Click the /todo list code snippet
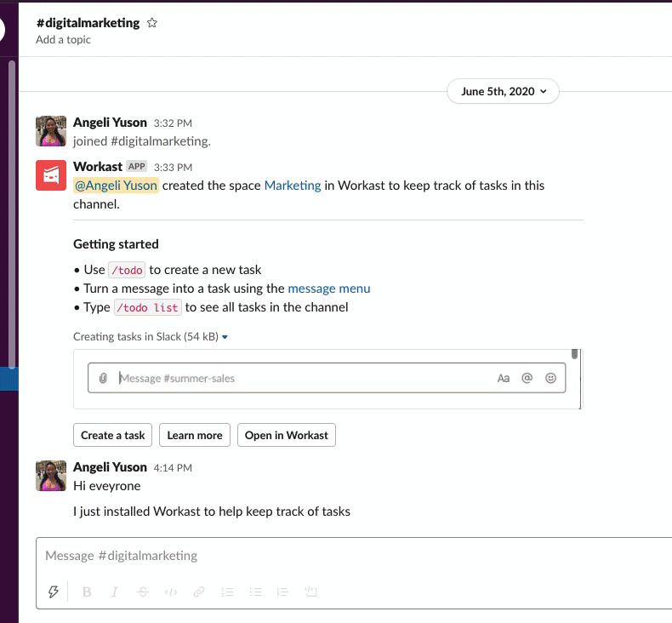Viewport: 672px width, 623px height. (x=148, y=307)
